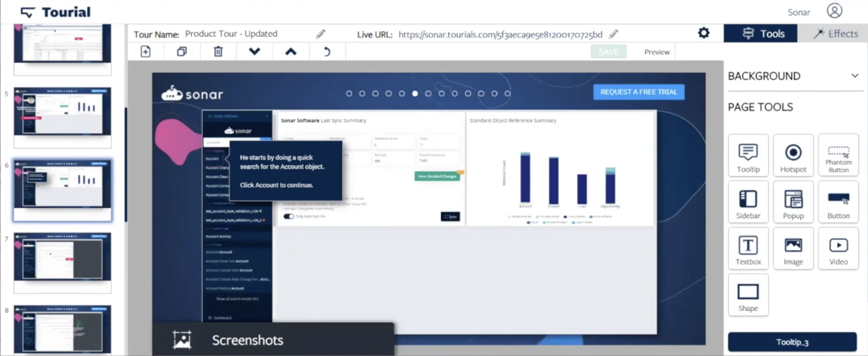Click the Account search field in canvas
This screenshot has width=868, height=356.
pos(232,143)
